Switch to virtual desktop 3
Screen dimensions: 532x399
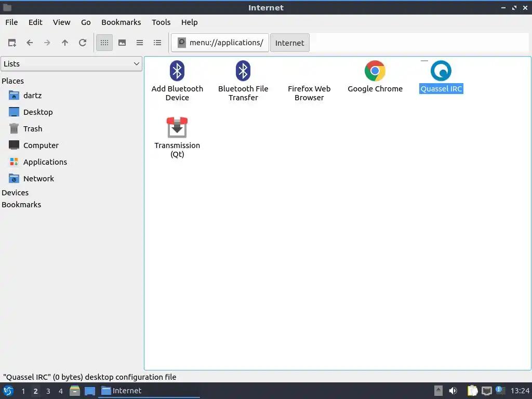(x=48, y=391)
